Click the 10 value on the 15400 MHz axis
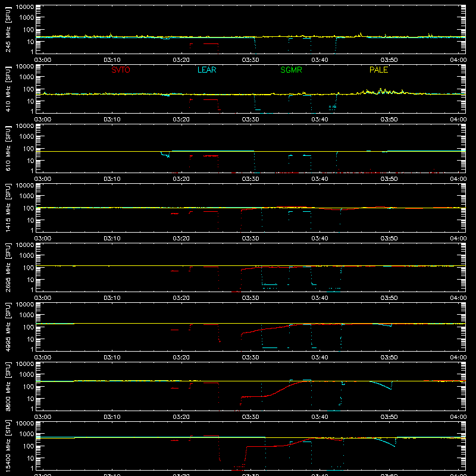The height and width of the screenshot is (476, 476). coord(31,458)
